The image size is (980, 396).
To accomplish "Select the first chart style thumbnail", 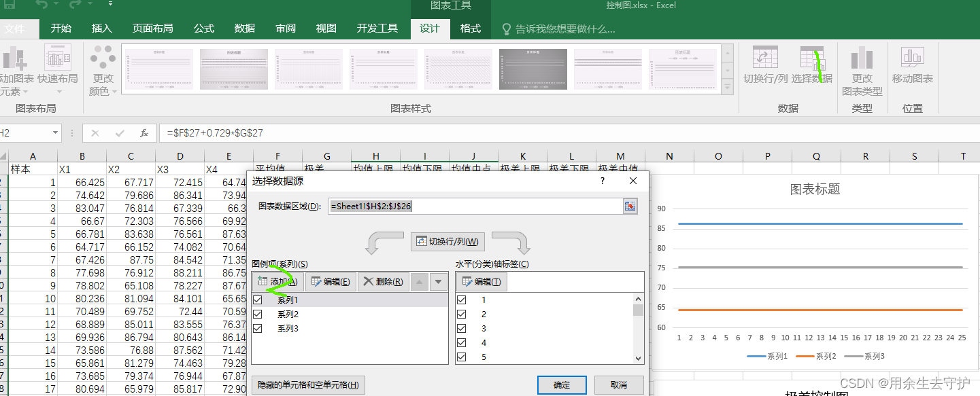I will click(x=159, y=69).
